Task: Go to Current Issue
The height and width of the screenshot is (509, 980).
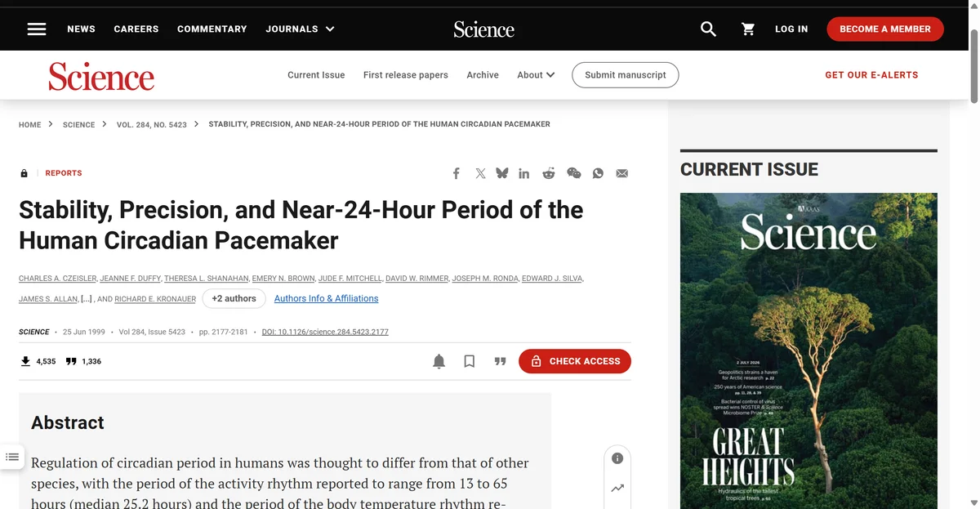Action: click(x=316, y=74)
